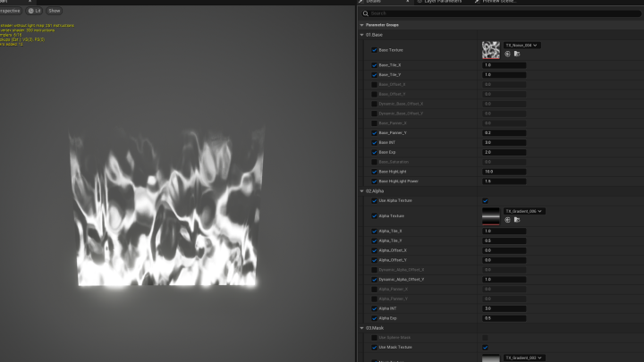The image size is (644, 362).
Task: Enable the Base_Offset_X parameter checkbox
Action: [x=374, y=84]
